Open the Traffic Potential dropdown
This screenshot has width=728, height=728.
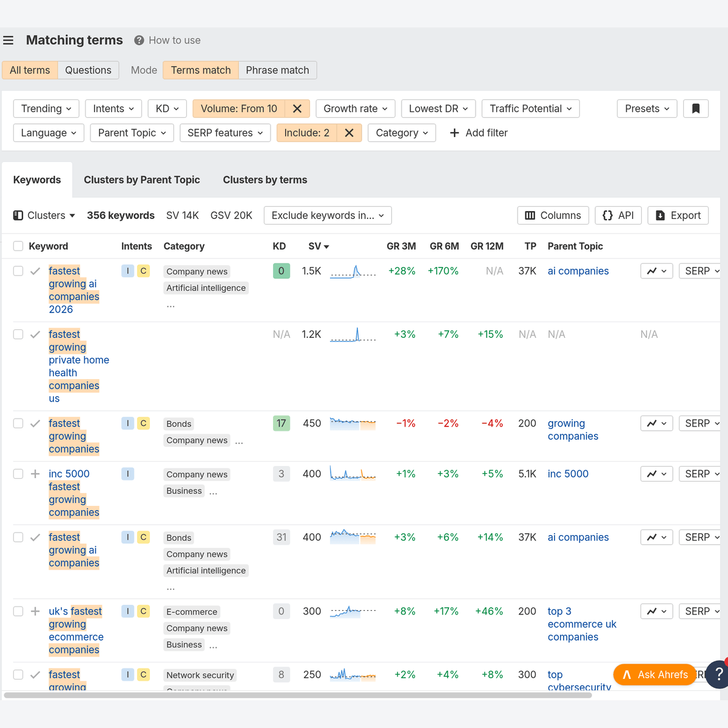(x=531, y=109)
